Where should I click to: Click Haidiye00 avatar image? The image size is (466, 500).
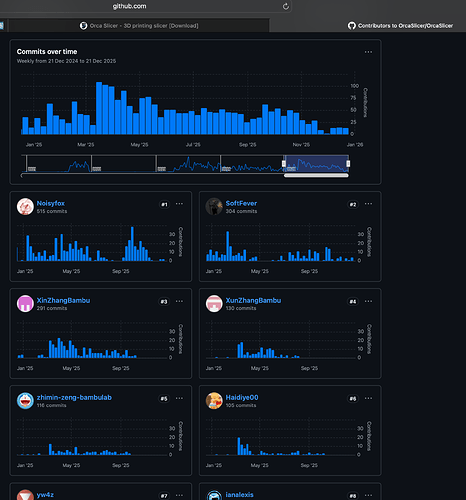(x=214, y=401)
